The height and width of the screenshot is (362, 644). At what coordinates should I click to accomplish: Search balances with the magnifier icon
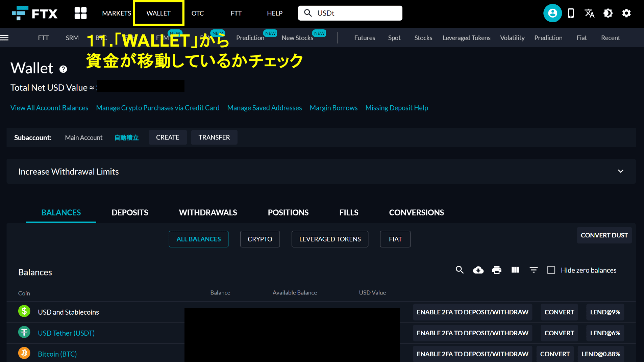click(x=460, y=270)
